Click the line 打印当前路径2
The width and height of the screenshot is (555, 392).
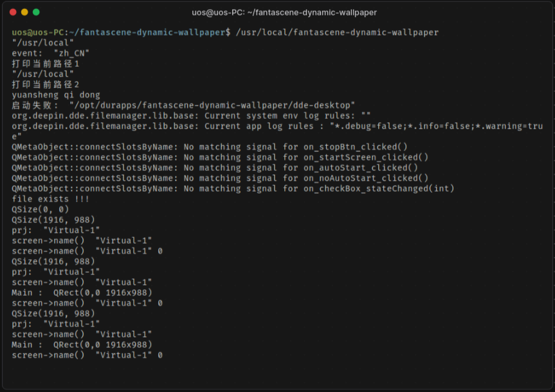(46, 85)
